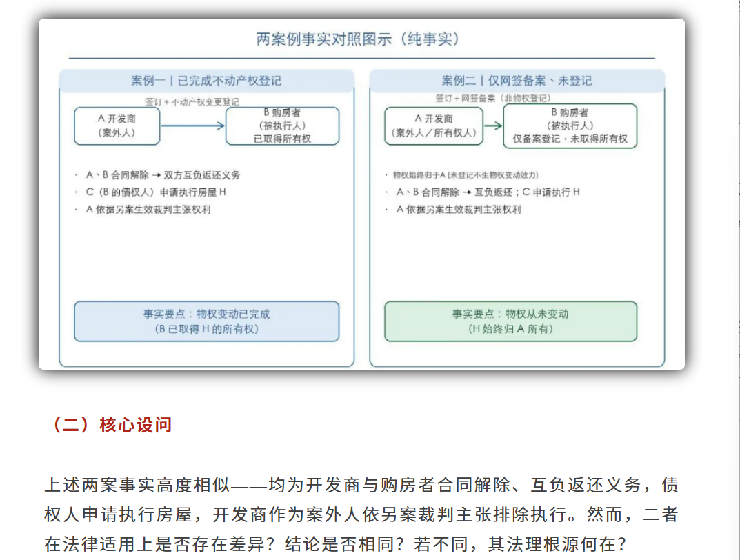Open the case comparison diagram image
This screenshot has width=740, height=560.
pos(361,194)
